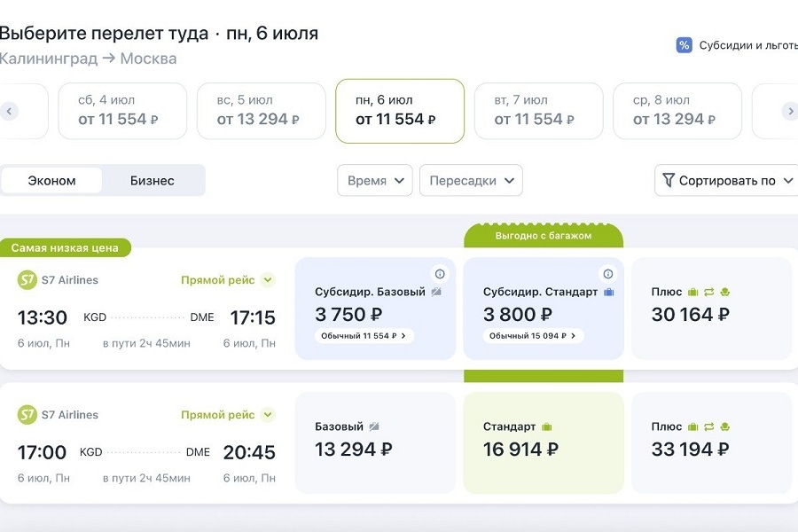Click the filter funnel icon beside Сортировать по
Image resolution: width=798 pixels, height=532 pixels.
click(x=669, y=181)
